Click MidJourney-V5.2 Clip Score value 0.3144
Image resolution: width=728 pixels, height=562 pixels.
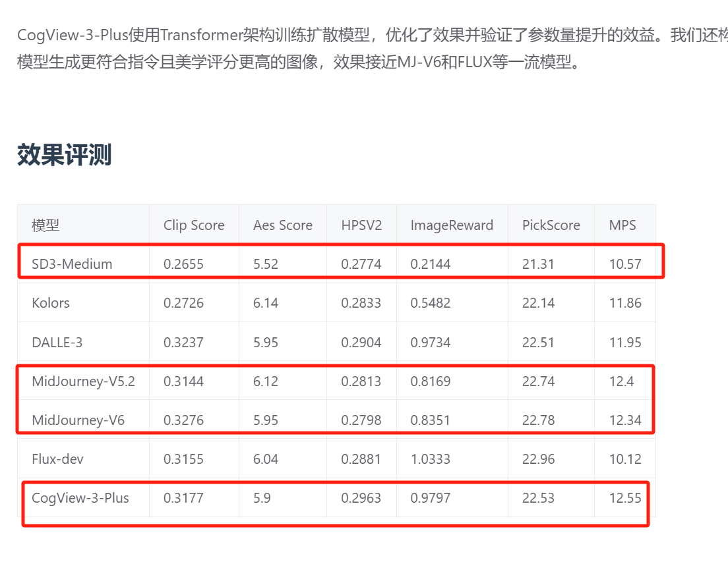click(183, 381)
